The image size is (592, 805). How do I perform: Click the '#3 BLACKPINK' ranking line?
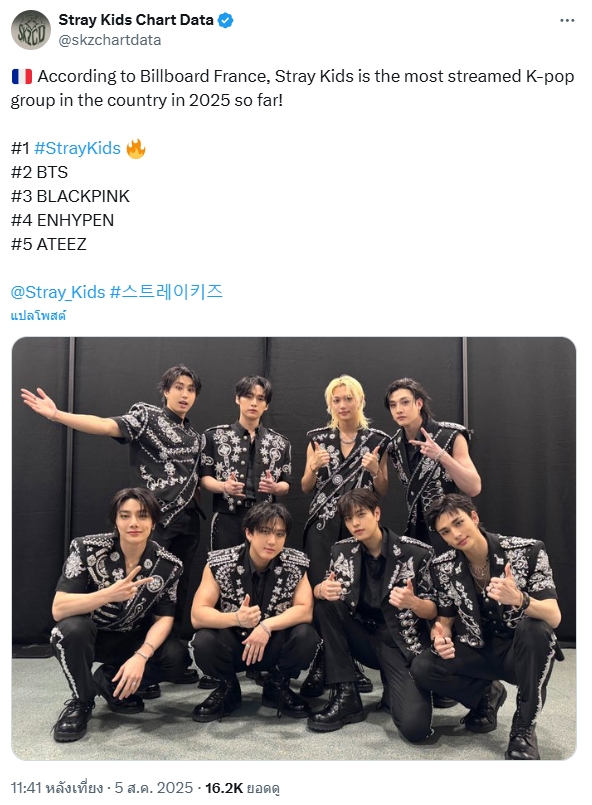tap(70, 196)
